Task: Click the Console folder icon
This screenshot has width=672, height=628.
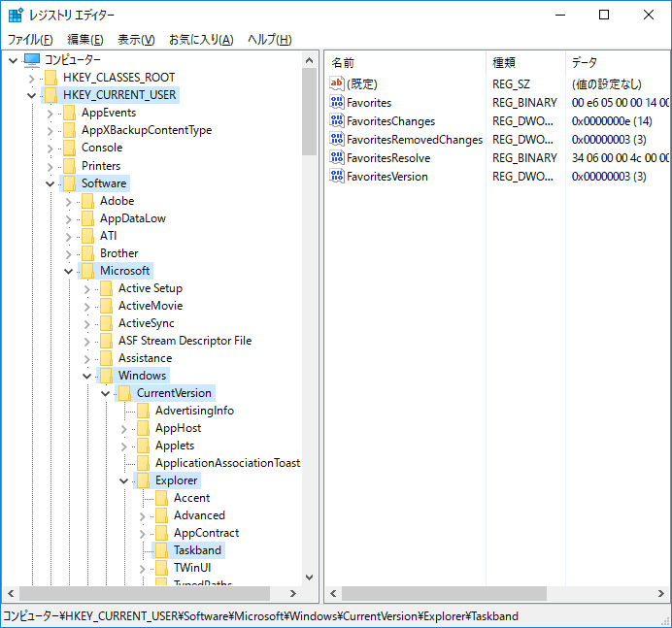Action: click(x=69, y=148)
